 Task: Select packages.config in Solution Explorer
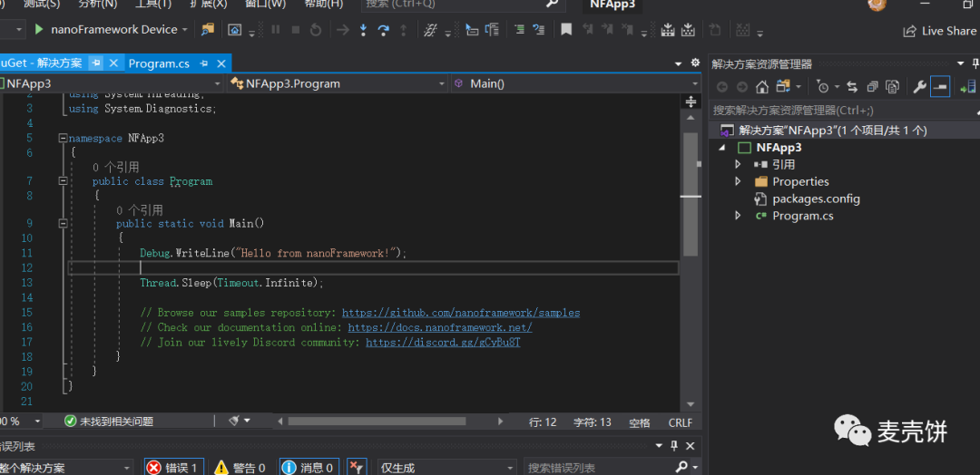click(x=816, y=199)
